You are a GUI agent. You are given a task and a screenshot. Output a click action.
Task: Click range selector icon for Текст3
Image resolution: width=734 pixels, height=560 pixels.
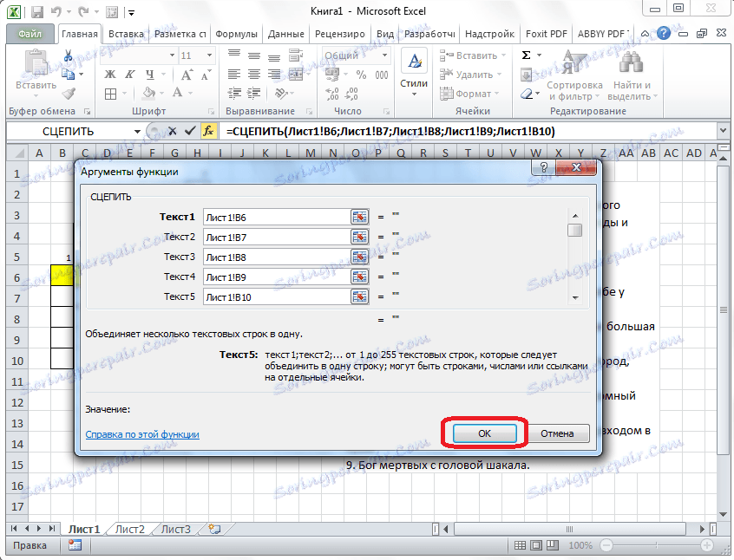(x=359, y=257)
